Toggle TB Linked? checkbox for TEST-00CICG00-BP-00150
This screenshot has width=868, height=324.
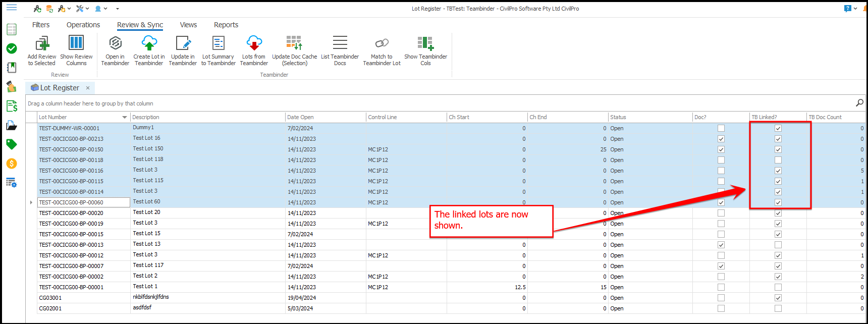point(778,149)
